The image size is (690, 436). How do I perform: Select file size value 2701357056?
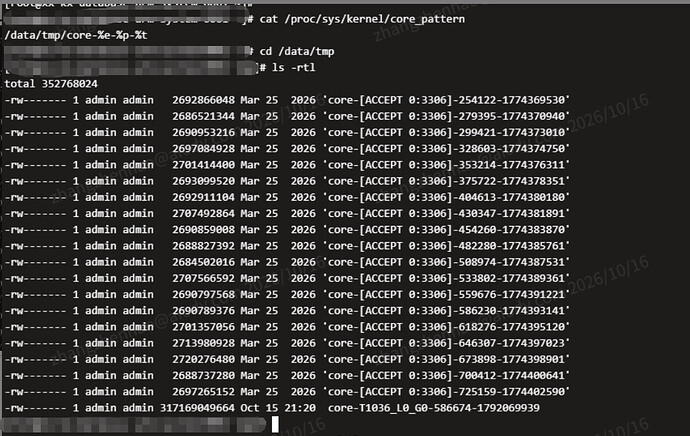[203, 327]
